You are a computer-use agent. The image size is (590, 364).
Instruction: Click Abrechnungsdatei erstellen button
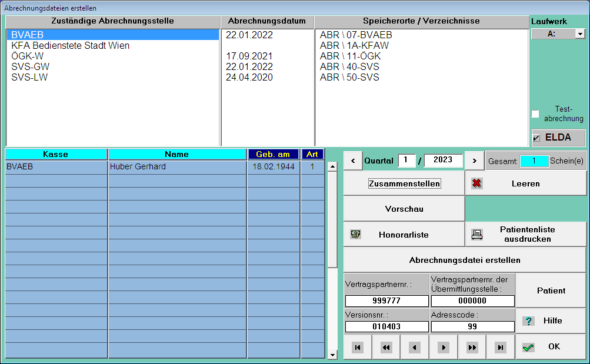464,260
